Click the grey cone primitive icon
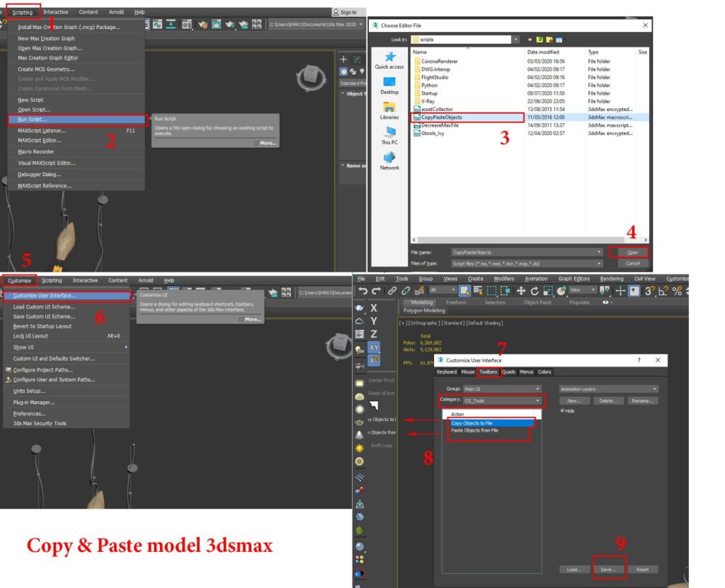The height and width of the screenshot is (588, 725). click(x=359, y=434)
